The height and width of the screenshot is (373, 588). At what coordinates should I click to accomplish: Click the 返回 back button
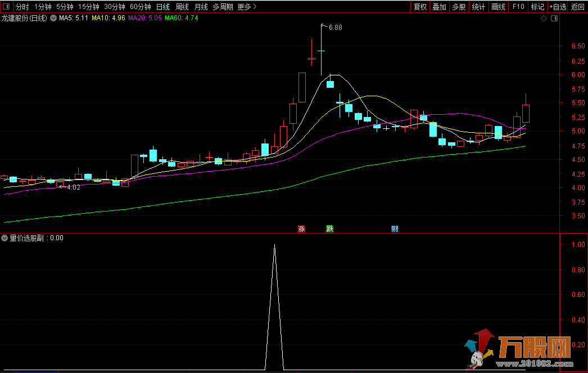(x=577, y=7)
